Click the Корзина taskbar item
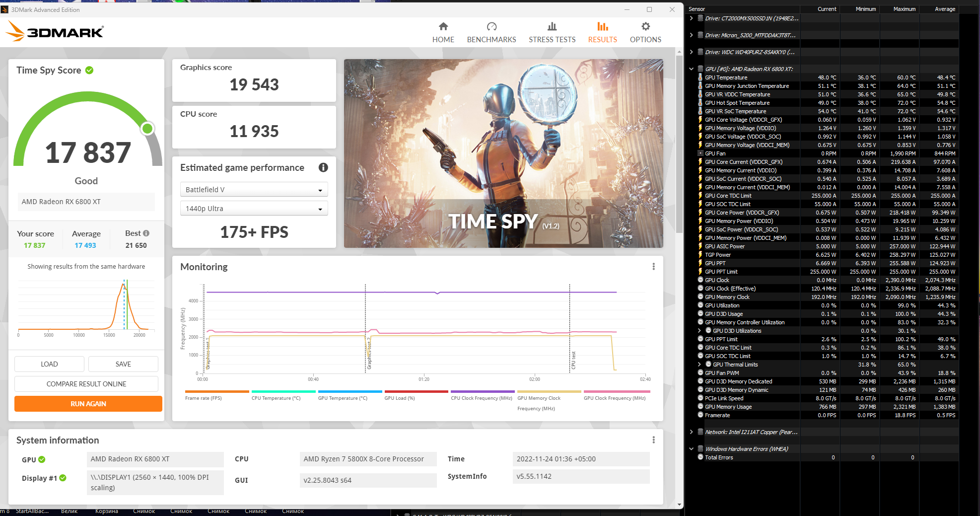This screenshot has height=516, width=980. 107,512
